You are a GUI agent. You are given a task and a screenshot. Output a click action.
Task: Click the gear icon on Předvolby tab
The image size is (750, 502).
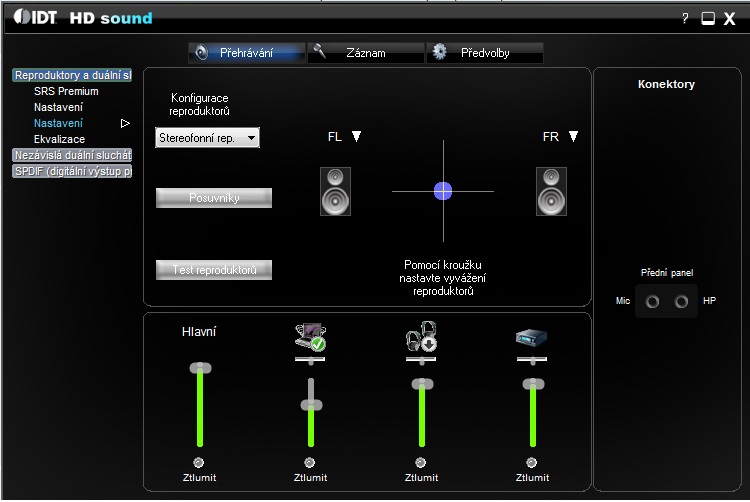pyautogui.click(x=440, y=52)
